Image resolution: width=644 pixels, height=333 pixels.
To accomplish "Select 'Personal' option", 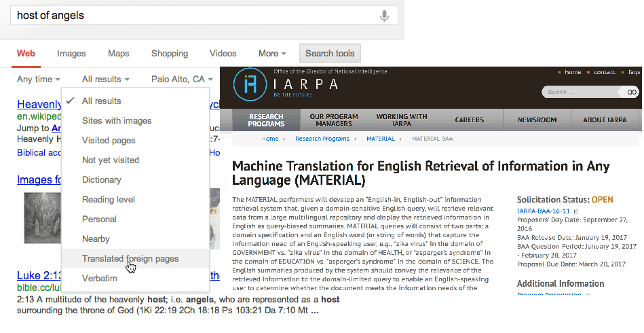I will [x=135, y=220].
